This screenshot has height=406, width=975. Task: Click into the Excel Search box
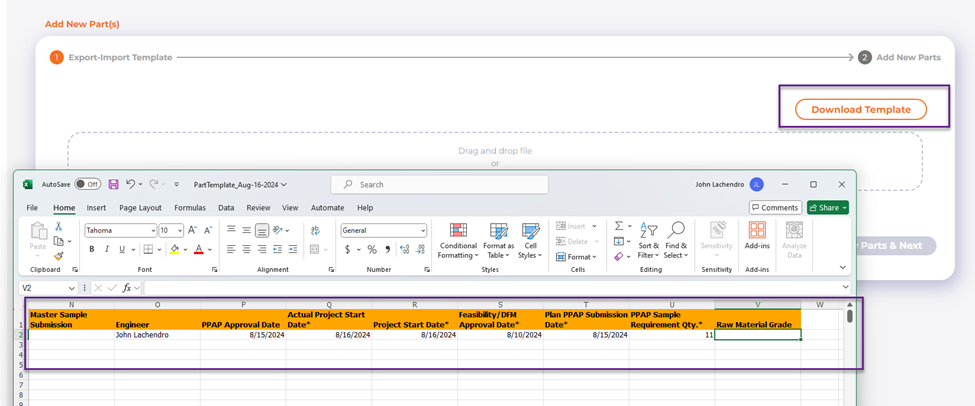(440, 185)
